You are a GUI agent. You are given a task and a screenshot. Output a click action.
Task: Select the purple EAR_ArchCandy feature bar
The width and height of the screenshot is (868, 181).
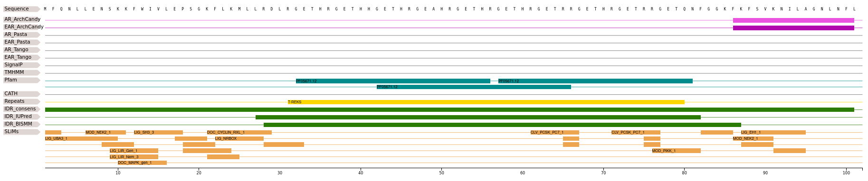click(x=793, y=28)
